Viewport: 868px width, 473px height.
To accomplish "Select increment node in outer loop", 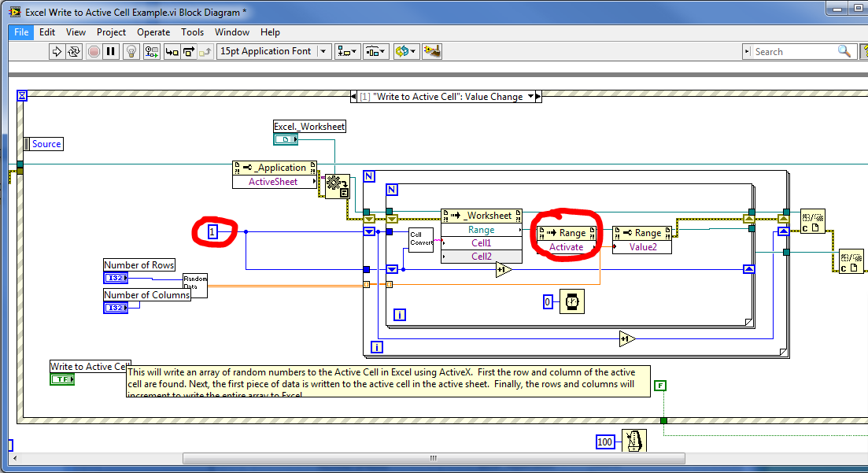I will [x=626, y=338].
